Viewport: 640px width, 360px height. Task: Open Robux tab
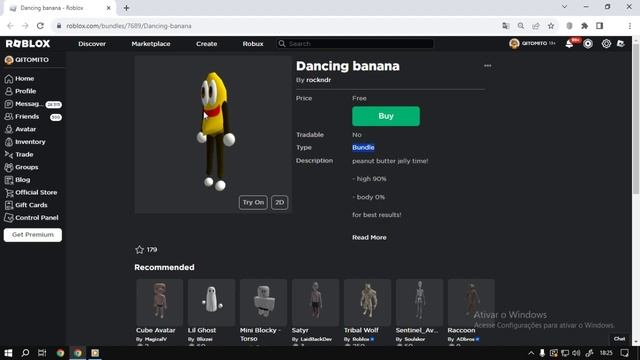click(x=253, y=44)
